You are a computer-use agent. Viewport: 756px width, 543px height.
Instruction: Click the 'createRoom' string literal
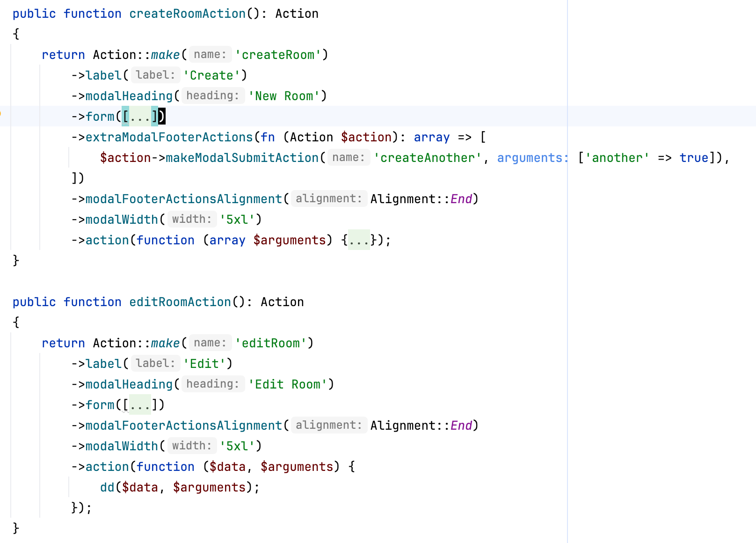(x=278, y=55)
